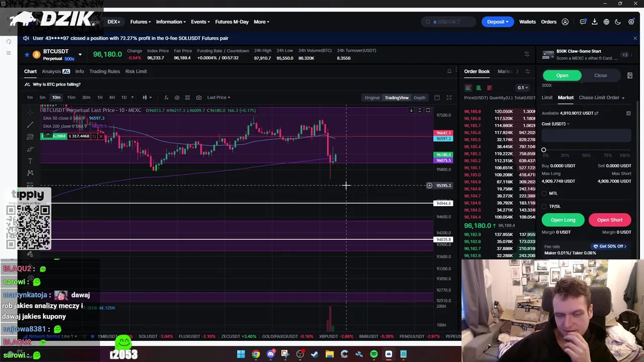This screenshot has width=644, height=362.
Task: Open the messages notification icon
Action: point(583,22)
